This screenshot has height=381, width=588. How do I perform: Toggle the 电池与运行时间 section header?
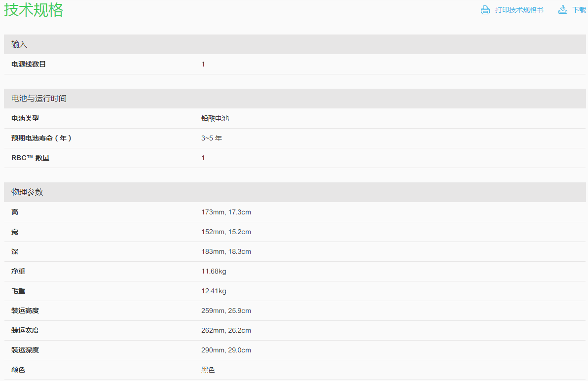tap(38, 99)
